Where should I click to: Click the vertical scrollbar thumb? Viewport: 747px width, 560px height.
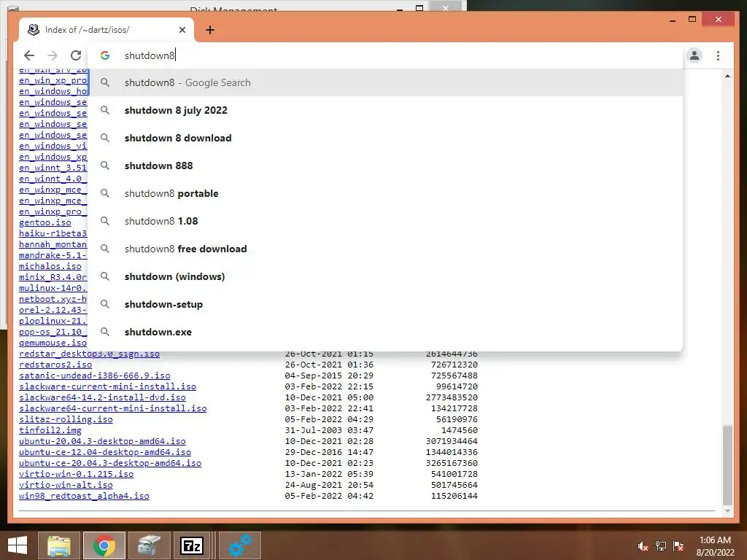click(x=727, y=464)
